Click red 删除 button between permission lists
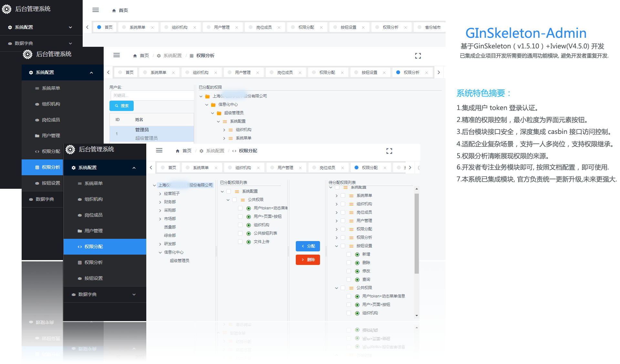The image size is (620, 364). pos(308,259)
